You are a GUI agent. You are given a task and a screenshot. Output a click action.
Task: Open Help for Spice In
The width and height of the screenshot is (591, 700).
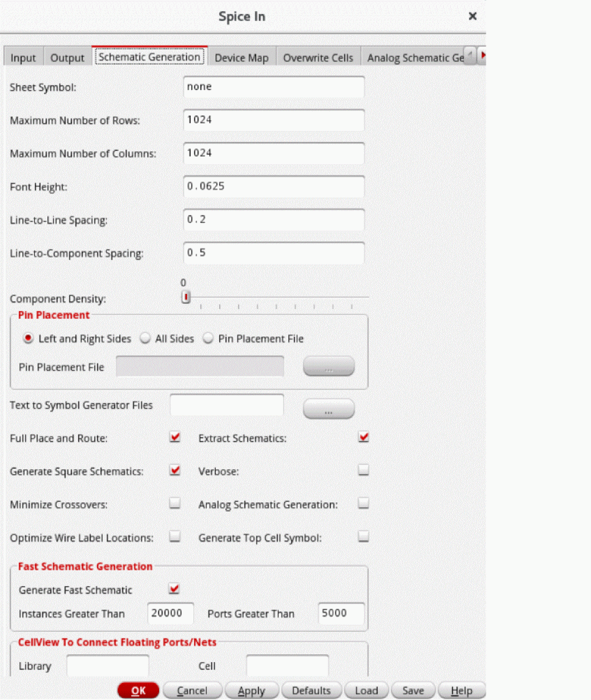pyautogui.click(x=461, y=691)
